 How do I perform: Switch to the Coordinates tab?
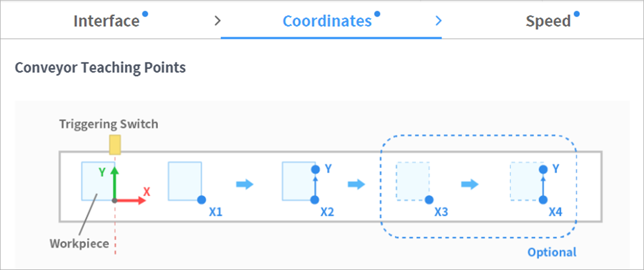tap(327, 21)
